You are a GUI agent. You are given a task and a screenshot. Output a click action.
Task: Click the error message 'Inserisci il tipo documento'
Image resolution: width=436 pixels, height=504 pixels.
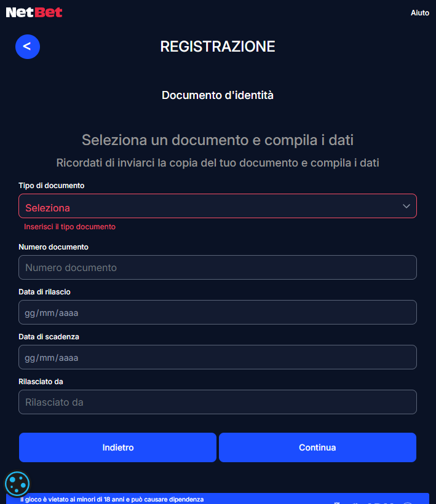[x=69, y=226]
